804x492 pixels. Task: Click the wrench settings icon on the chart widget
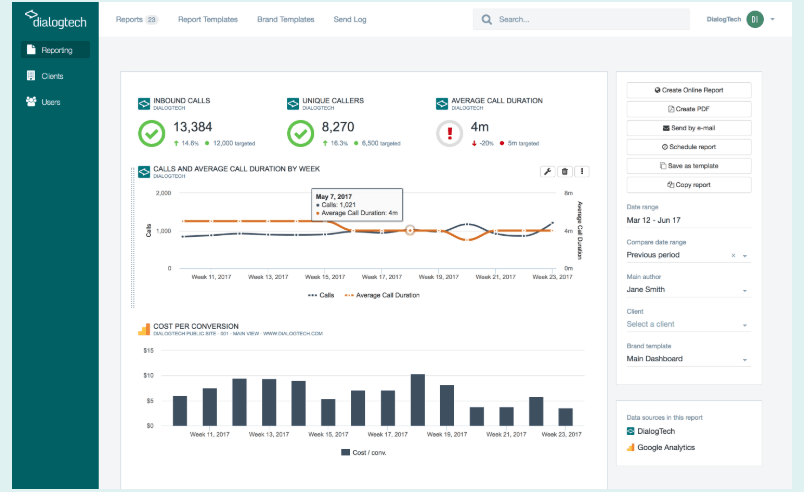pos(547,172)
